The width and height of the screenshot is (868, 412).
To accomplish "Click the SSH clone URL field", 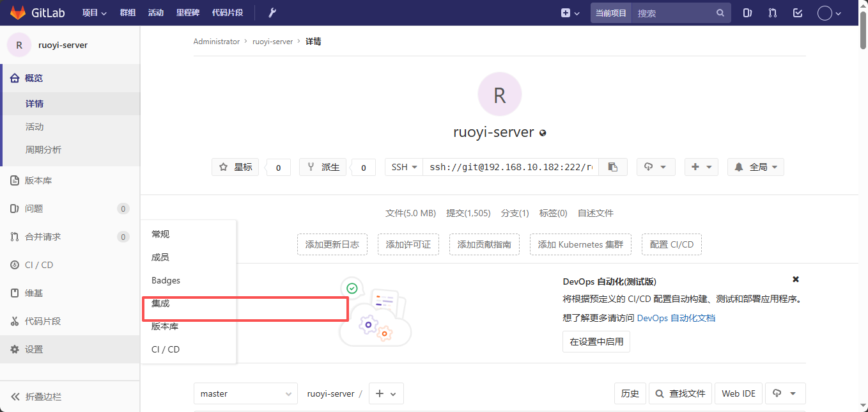I will point(511,167).
